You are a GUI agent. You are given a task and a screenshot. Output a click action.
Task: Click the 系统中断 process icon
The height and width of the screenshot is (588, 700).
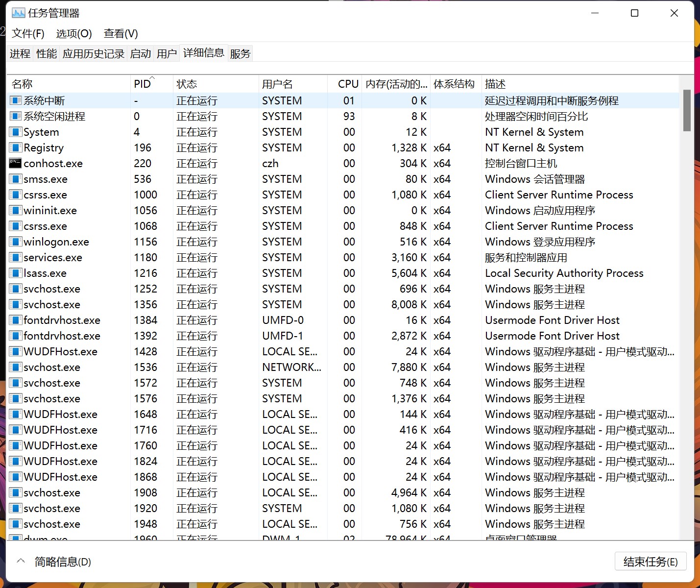pyautogui.click(x=16, y=100)
